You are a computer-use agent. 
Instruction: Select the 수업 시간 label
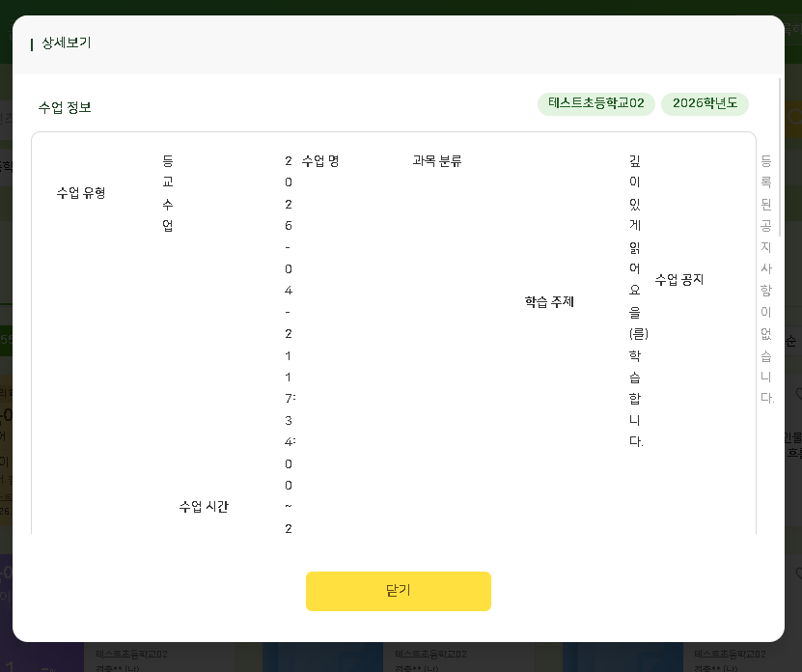(x=204, y=507)
